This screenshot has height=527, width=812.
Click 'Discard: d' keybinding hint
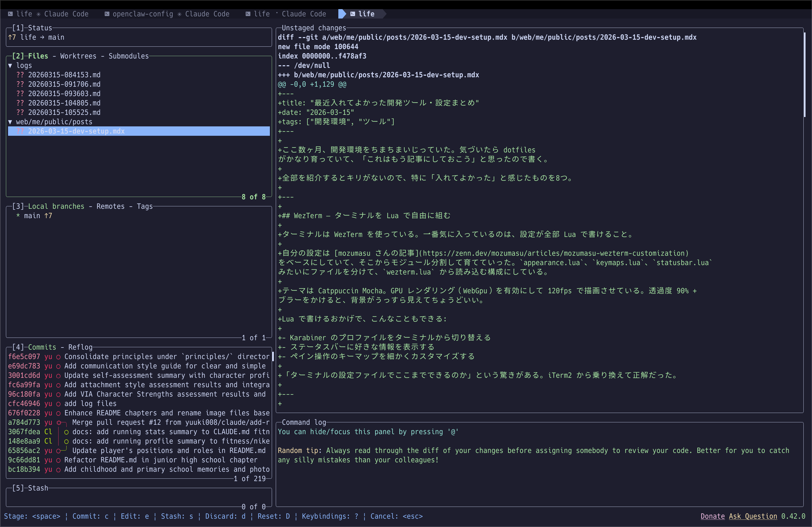225,516
